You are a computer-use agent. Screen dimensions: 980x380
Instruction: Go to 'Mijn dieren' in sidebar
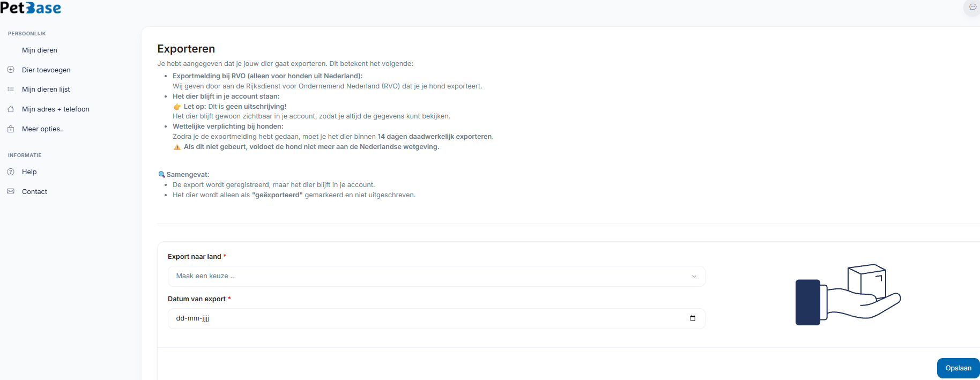tap(40, 50)
